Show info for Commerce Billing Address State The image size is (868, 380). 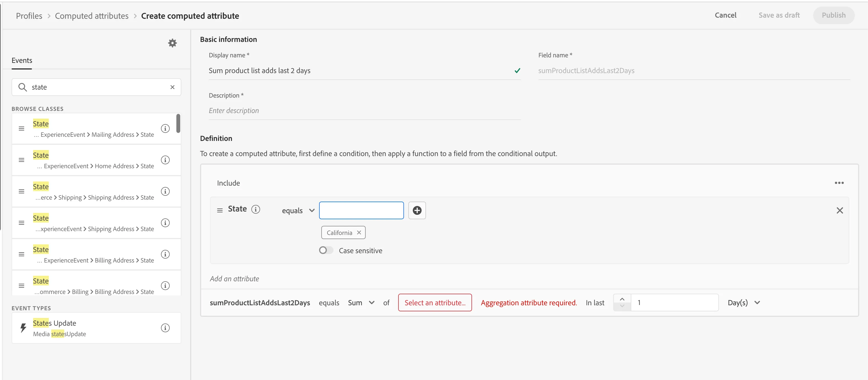pos(165,286)
